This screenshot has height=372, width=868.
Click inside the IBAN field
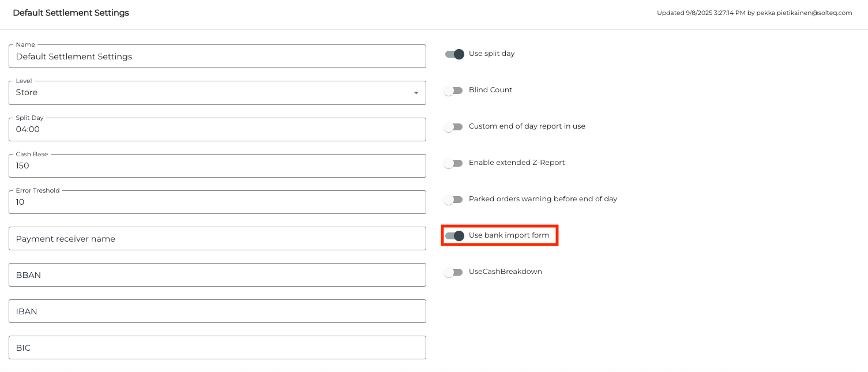tap(217, 311)
